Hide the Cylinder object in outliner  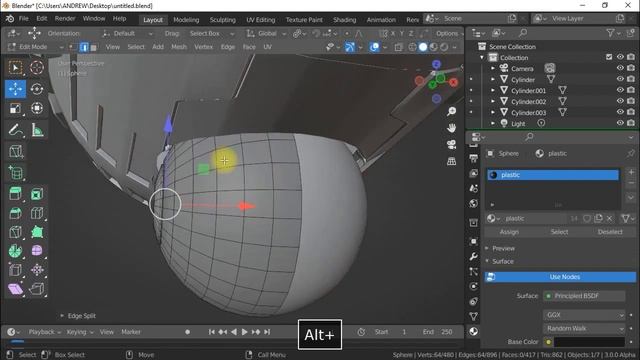tap(620, 79)
